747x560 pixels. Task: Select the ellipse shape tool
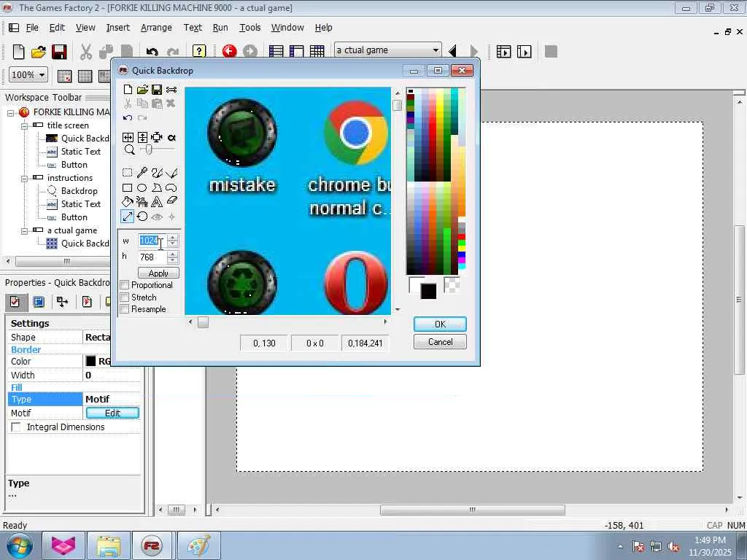(x=142, y=187)
